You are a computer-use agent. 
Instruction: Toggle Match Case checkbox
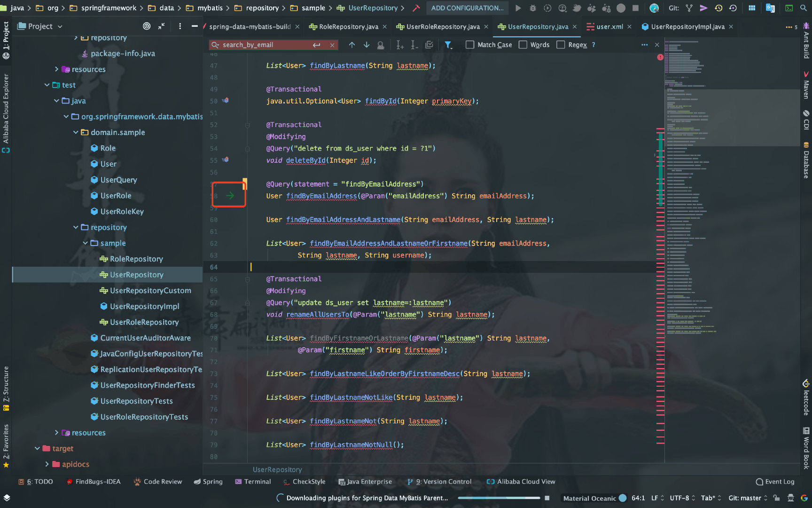tap(470, 45)
